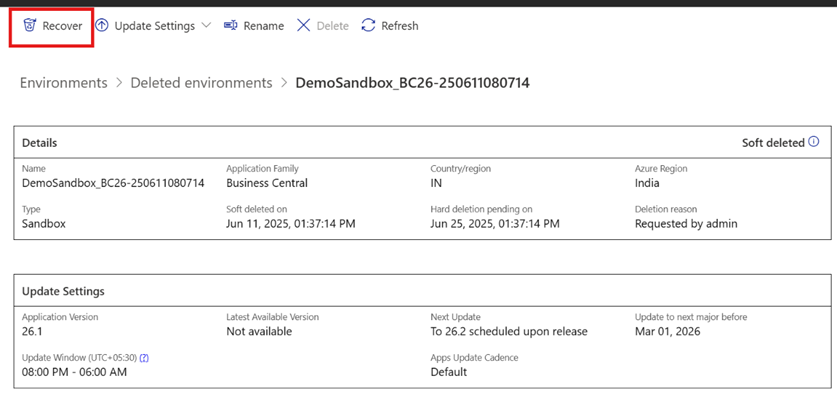The image size is (837, 416).
Task: Select the Details section heading
Action: pos(40,143)
